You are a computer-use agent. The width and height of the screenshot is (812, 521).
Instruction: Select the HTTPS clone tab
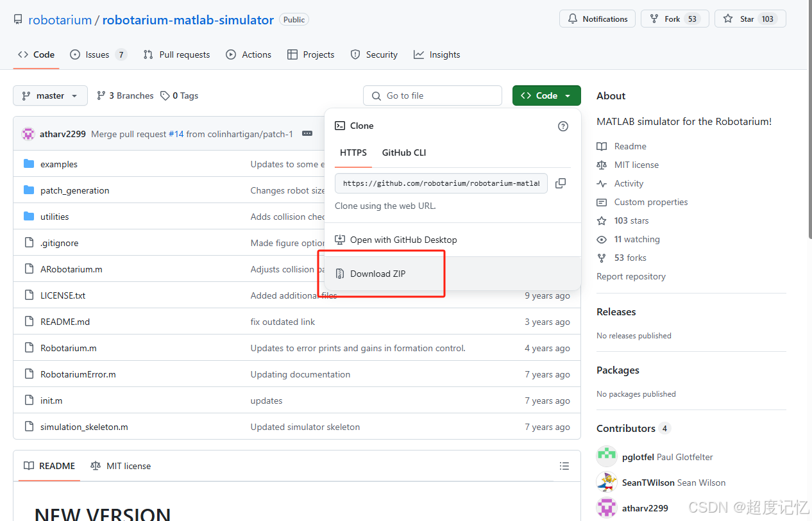353,153
